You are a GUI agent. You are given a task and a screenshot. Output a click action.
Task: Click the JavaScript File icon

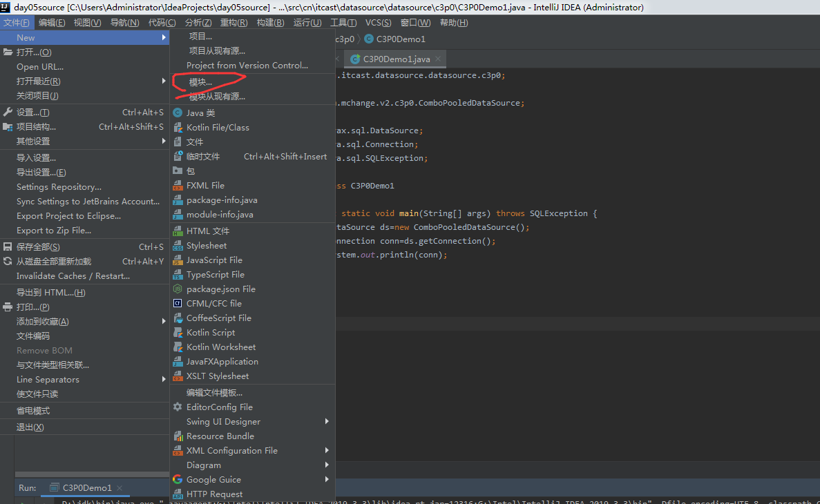[x=178, y=260]
